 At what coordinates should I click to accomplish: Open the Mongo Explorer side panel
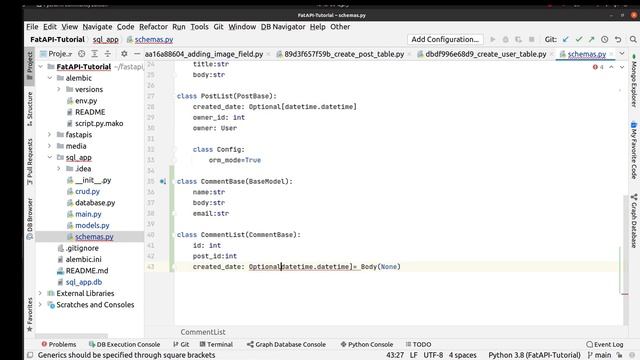(x=634, y=81)
